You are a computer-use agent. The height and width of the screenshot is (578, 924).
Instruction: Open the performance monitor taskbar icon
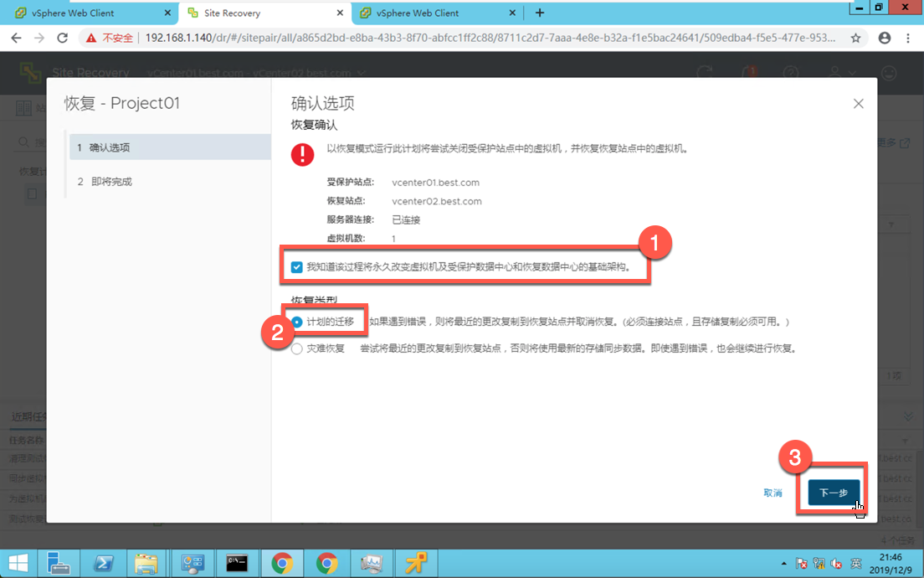coord(372,563)
